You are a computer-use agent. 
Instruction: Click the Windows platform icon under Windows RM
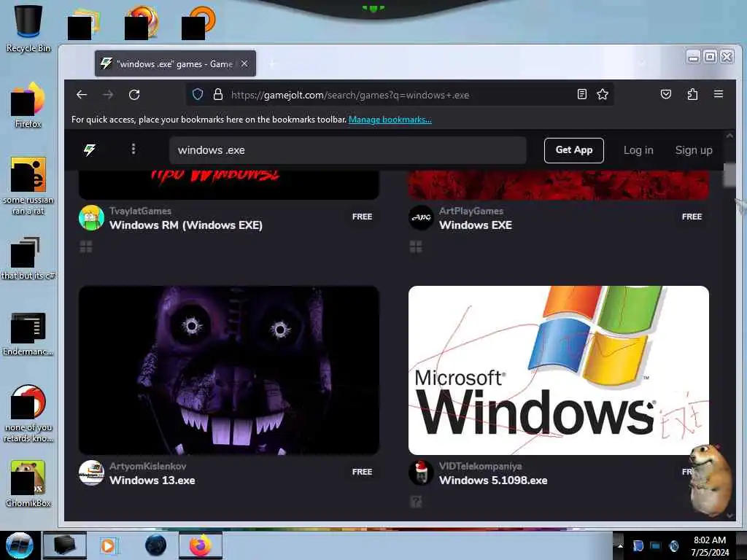86,246
